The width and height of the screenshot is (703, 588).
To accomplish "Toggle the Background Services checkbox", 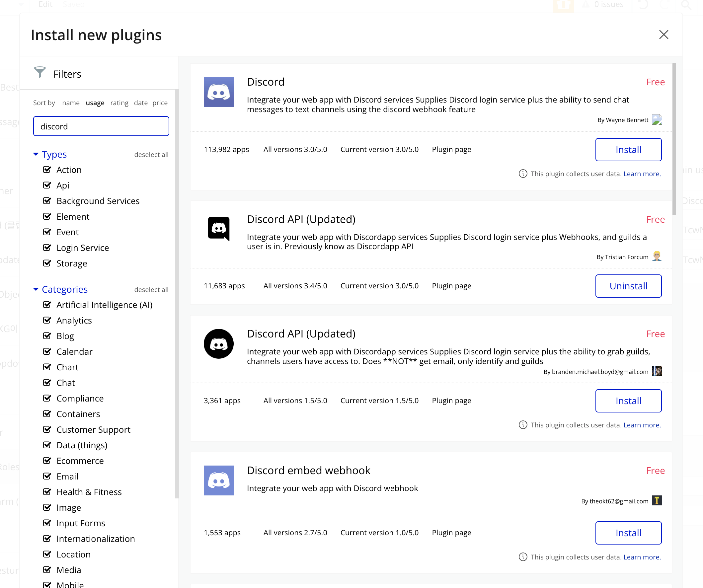I will coord(47,201).
